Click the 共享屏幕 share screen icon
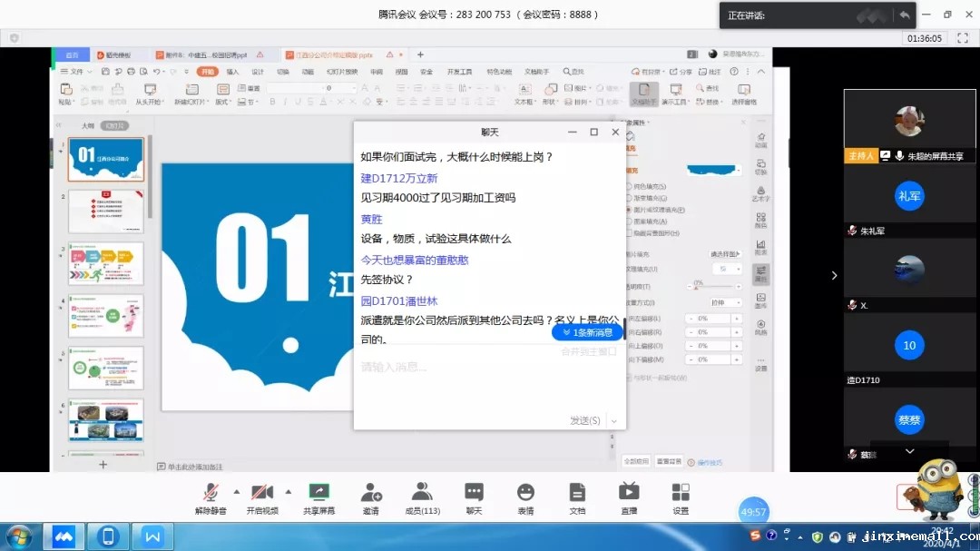The width and height of the screenshot is (980, 551). (318, 492)
